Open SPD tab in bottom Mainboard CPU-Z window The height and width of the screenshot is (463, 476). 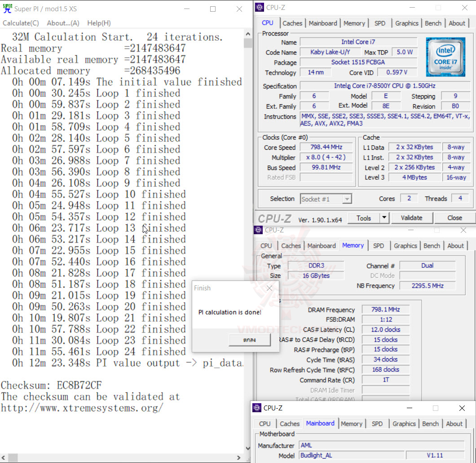pyautogui.click(x=377, y=424)
